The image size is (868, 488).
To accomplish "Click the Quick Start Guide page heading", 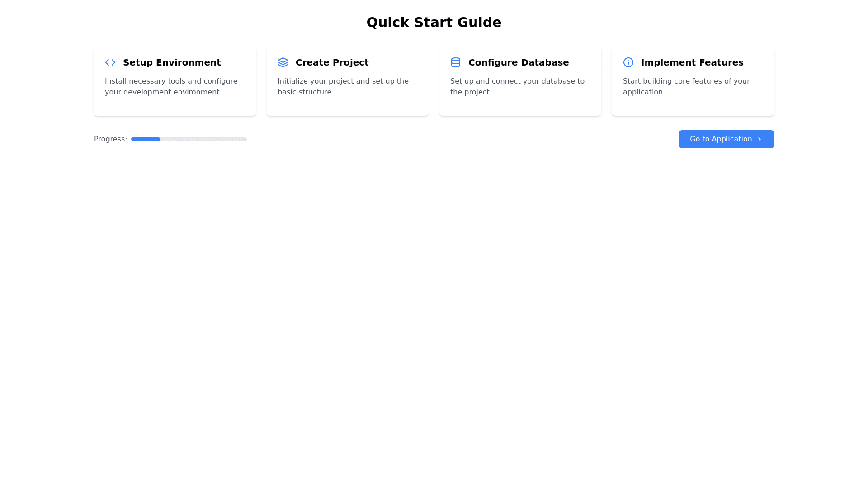I will 434,22.
